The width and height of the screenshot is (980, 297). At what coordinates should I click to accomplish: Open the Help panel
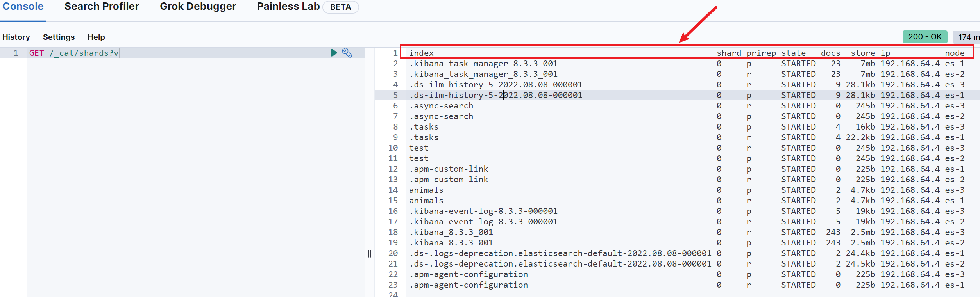(96, 37)
